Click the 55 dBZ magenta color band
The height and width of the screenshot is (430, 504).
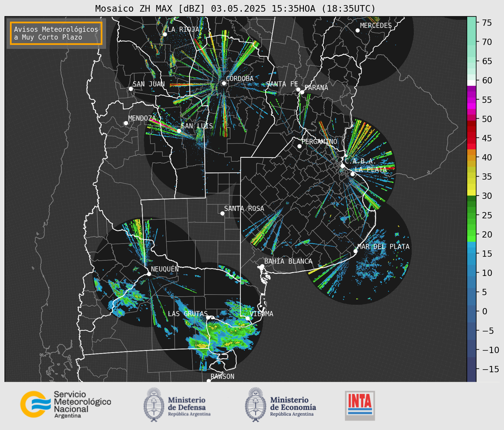click(471, 100)
